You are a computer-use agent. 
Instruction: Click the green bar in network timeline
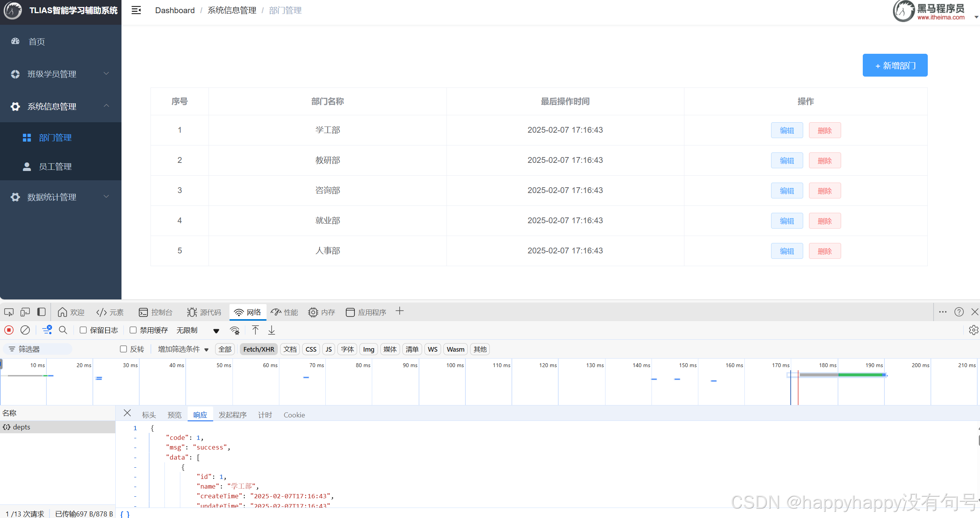pos(861,375)
